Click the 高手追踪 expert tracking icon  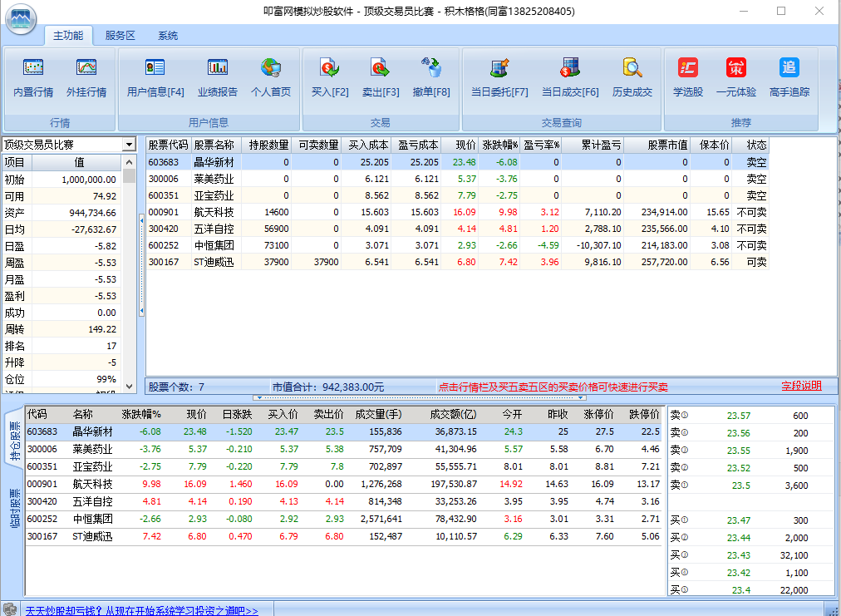pyautogui.click(x=789, y=77)
